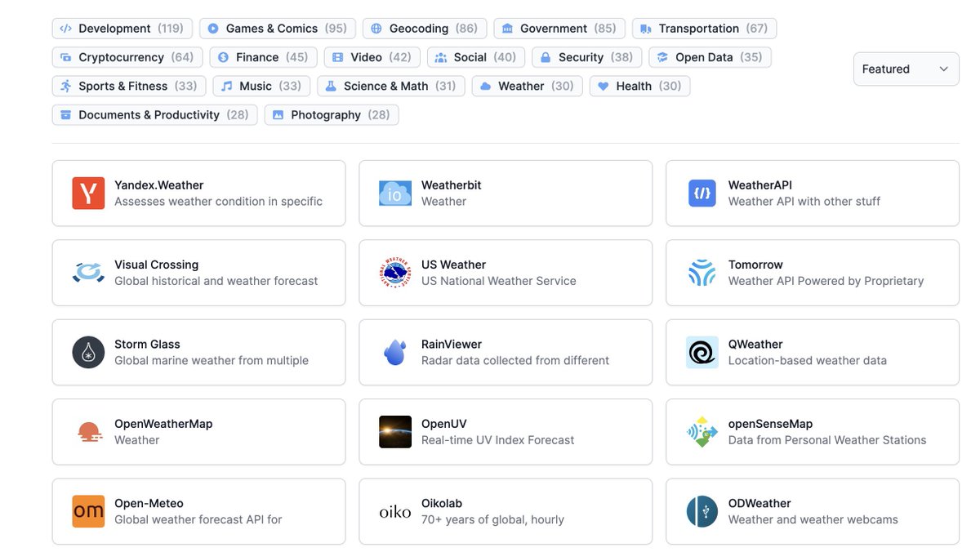Viewport: 980px width, 552px height.
Task: Click the Yandex.Weather red Y logo
Action: coord(88,194)
